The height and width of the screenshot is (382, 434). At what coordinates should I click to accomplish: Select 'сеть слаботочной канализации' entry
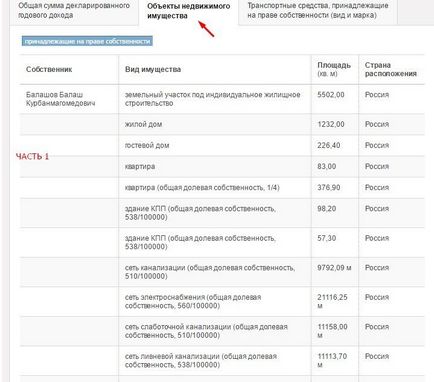tap(206, 331)
